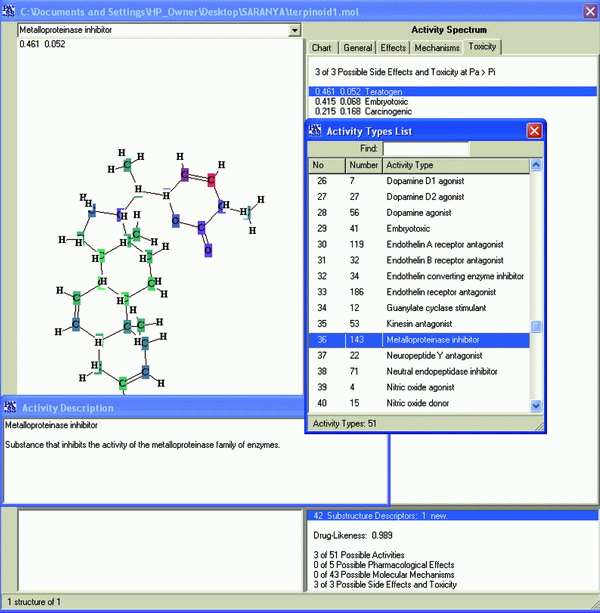Viewport: 600px width, 613px height.
Task: Select the 0.461 0.052 Teratogen entry
Action: 453,91
